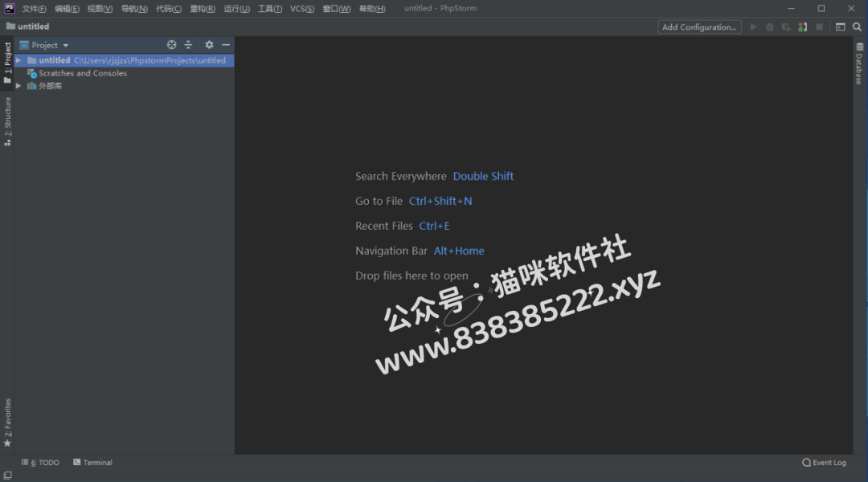The image size is (868, 482).
Task: Click the window icon beside the search magnifier
Action: pos(841,27)
